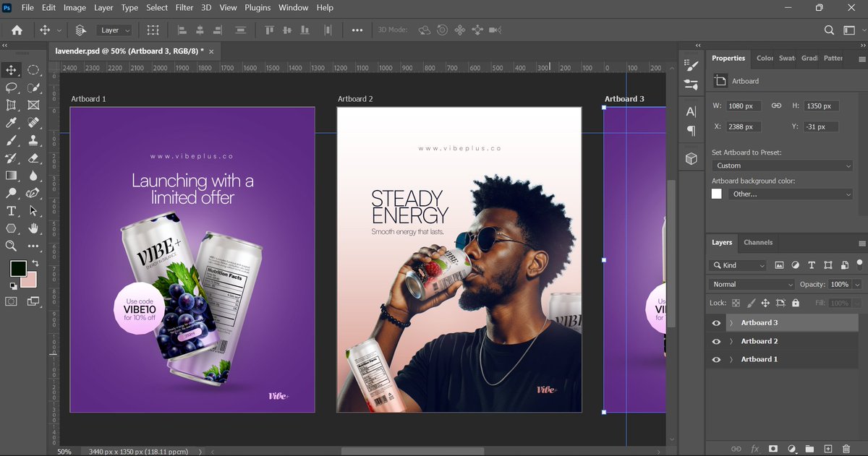Select the Horizontal Type tool
Viewport: 868px width, 456px height.
(x=12, y=211)
